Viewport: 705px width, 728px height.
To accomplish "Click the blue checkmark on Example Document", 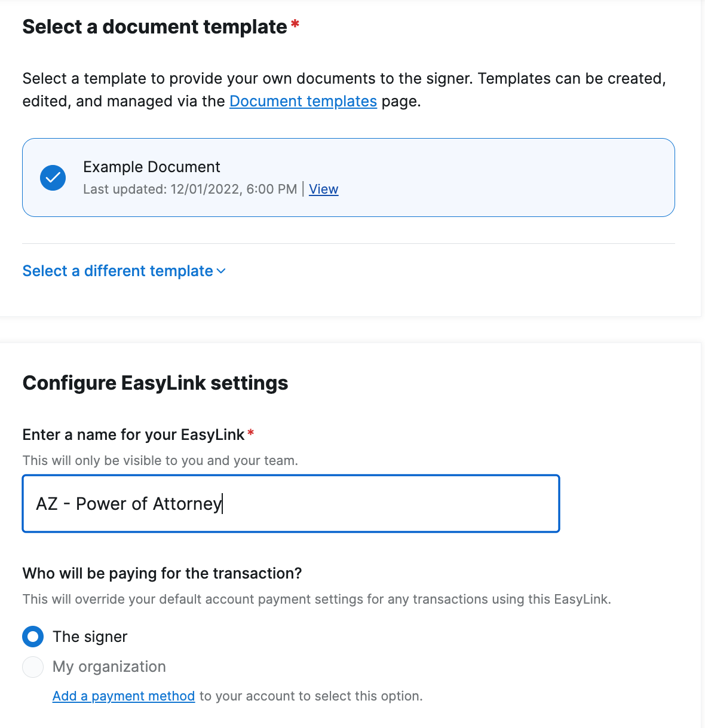I will coord(53,178).
